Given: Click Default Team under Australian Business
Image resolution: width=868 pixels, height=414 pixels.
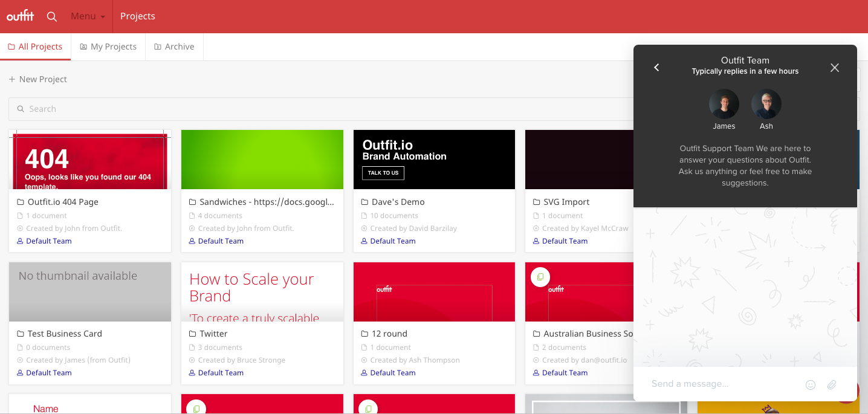Looking at the screenshot, I should [x=565, y=373].
